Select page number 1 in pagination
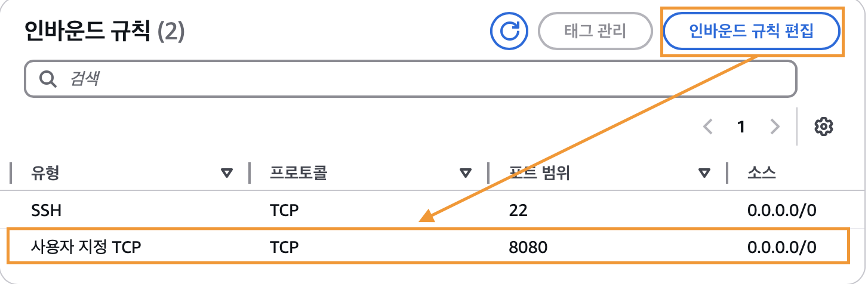This screenshot has width=868, height=284. [x=741, y=126]
